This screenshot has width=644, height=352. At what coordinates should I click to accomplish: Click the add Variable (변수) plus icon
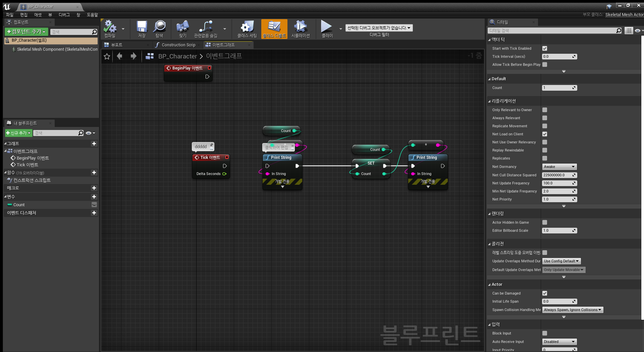94,196
